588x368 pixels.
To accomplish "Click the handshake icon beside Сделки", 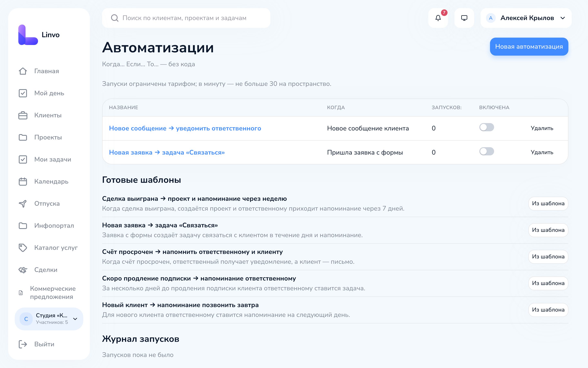I will pos(23,270).
